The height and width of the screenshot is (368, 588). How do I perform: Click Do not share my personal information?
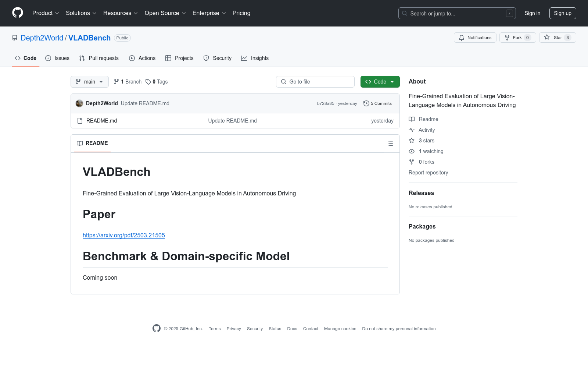tap(399, 329)
